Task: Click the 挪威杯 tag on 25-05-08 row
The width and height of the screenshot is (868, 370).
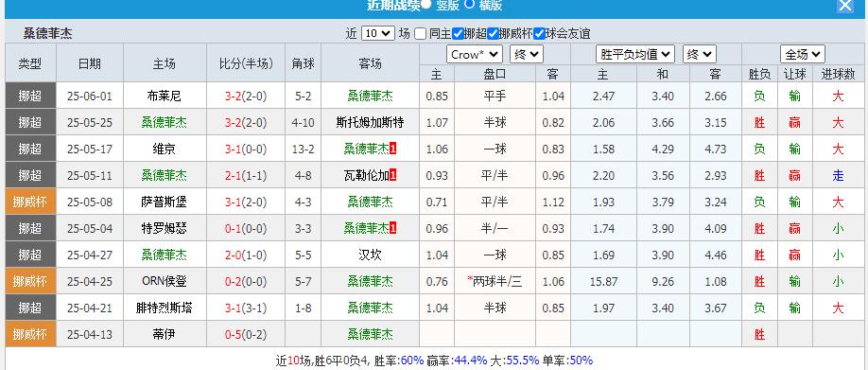Action: tap(30, 202)
